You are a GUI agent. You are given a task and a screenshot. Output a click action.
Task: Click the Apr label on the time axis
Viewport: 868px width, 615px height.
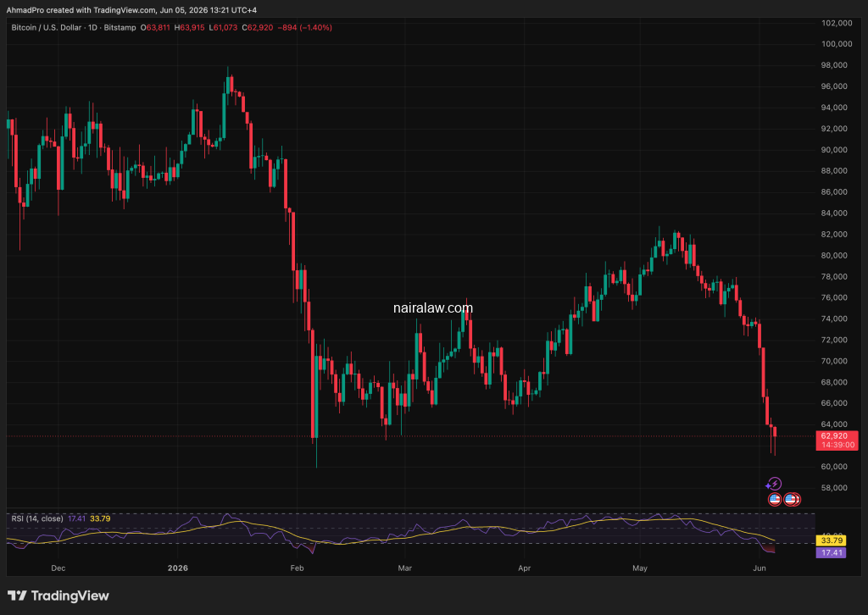[524, 568]
